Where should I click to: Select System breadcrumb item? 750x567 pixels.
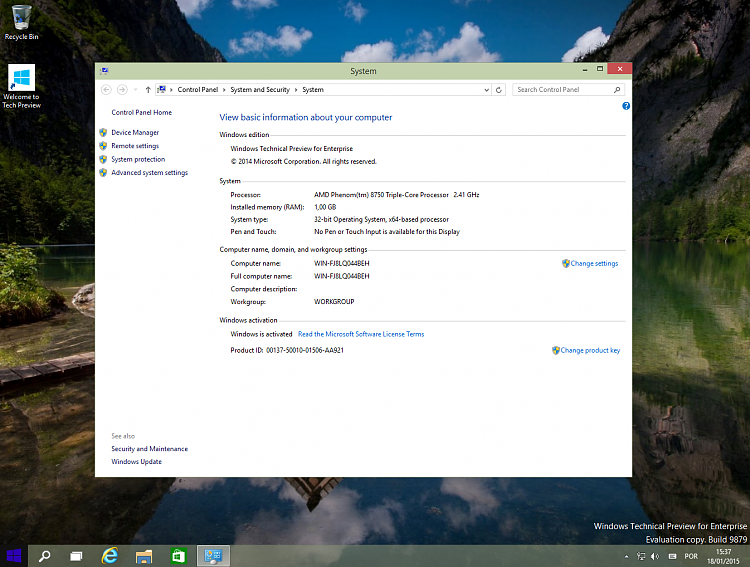tap(313, 89)
